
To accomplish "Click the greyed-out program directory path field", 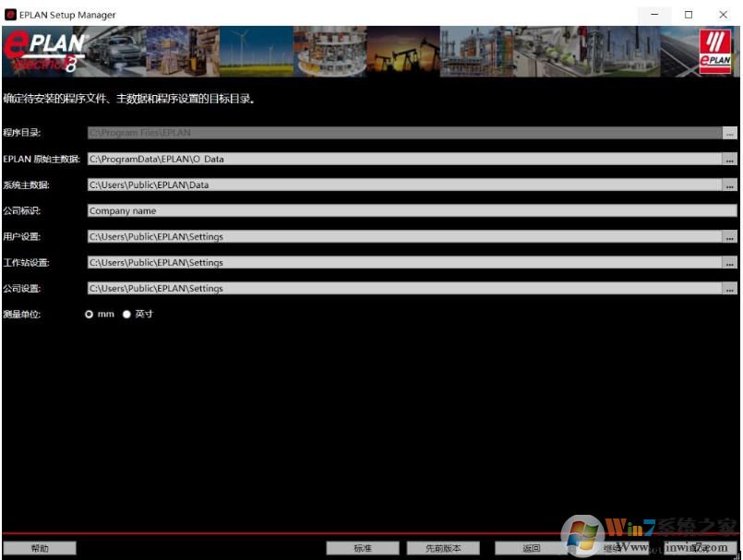I will click(x=404, y=133).
